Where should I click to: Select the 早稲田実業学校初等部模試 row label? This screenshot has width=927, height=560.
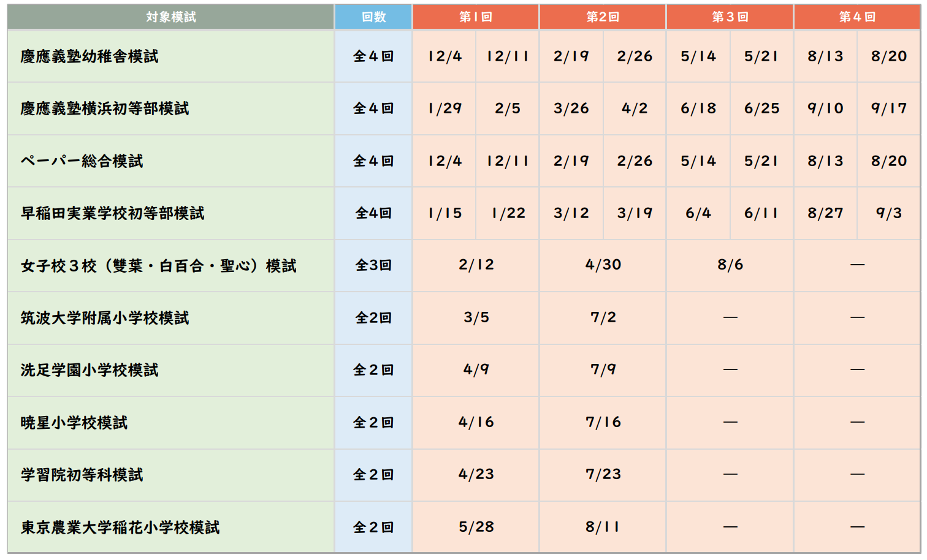coord(112,213)
